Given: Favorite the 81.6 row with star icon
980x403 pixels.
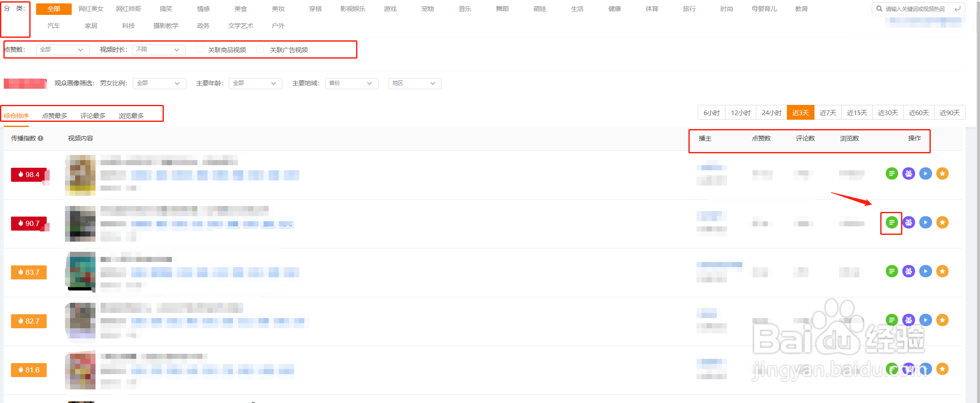Looking at the screenshot, I should (943, 369).
